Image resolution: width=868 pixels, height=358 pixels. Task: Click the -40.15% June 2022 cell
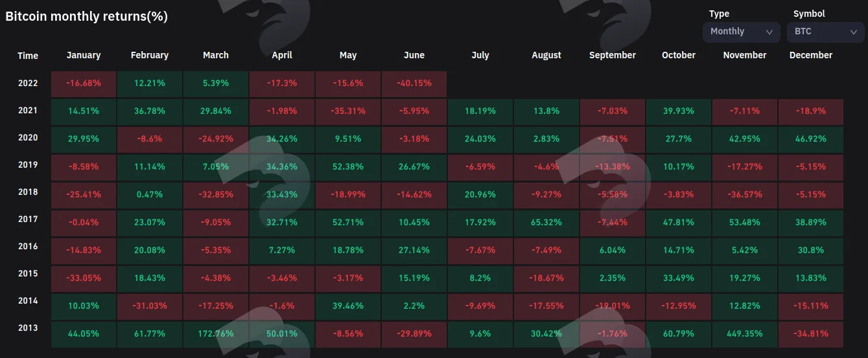pyautogui.click(x=414, y=84)
